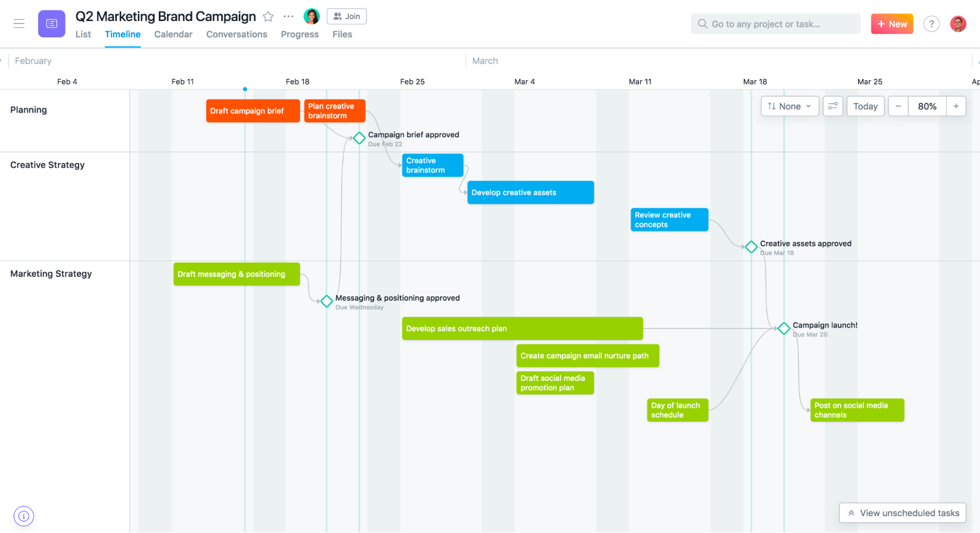Open project options via the ellipsis icon
Screen dimensions: 980x533
288,16
